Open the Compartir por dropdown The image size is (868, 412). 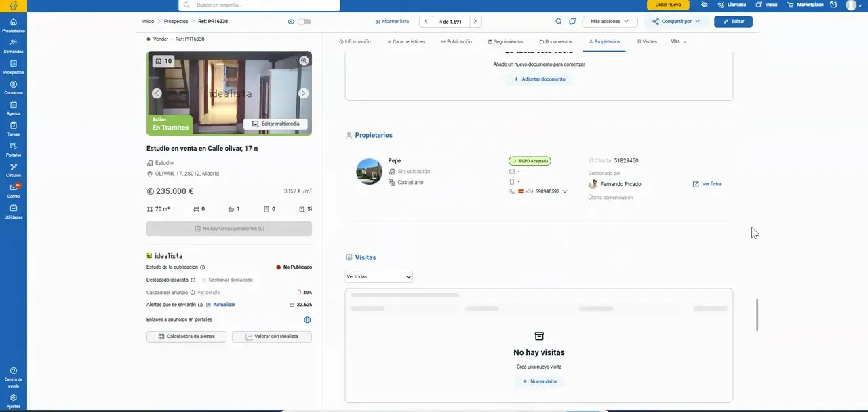pos(677,22)
